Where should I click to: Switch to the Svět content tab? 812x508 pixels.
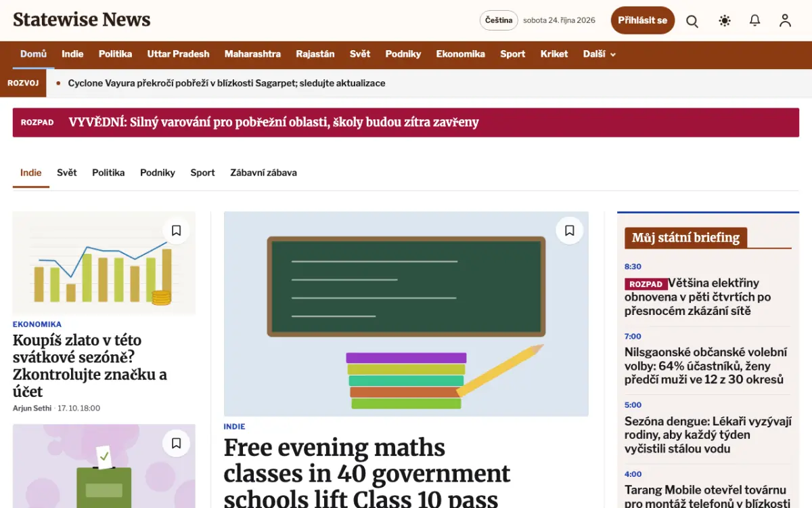[x=67, y=173]
